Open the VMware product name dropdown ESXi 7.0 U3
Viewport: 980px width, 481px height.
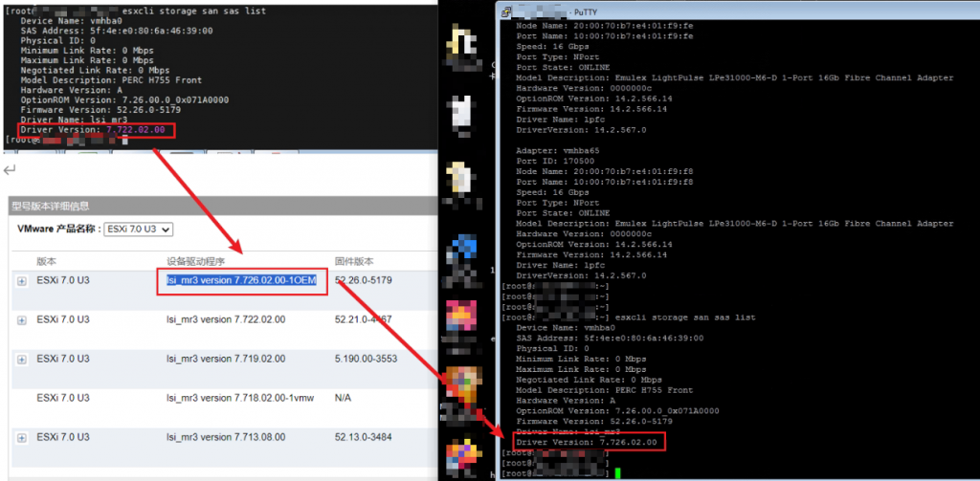(138, 230)
